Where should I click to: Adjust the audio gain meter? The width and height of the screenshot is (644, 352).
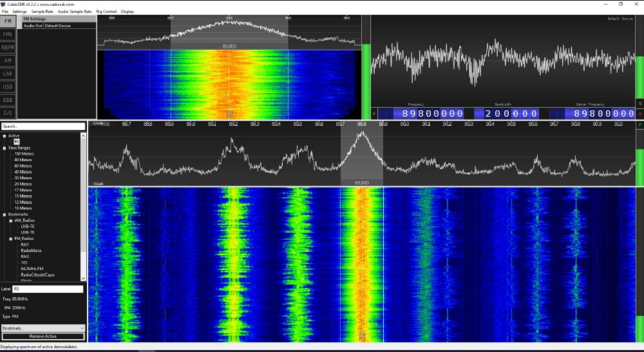[640, 57]
